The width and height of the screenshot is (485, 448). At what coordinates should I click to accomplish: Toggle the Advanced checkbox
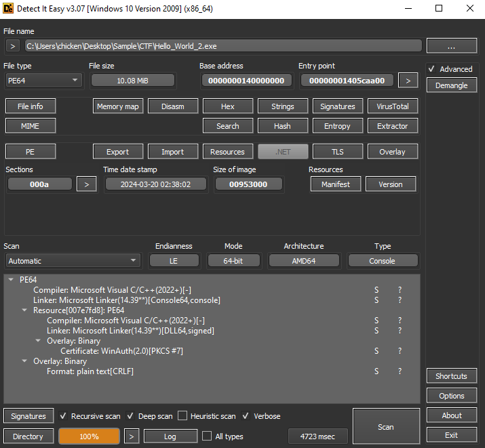click(x=431, y=69)
